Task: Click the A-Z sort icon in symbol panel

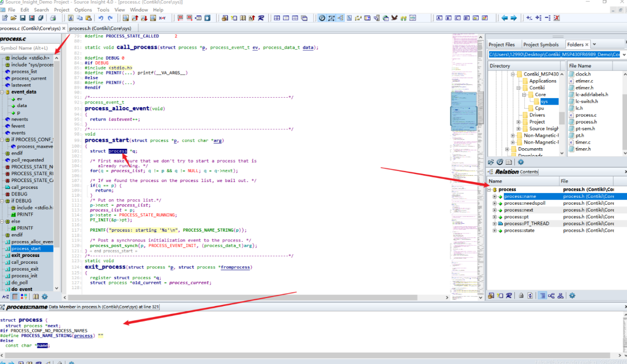Action: pos(5,297)
